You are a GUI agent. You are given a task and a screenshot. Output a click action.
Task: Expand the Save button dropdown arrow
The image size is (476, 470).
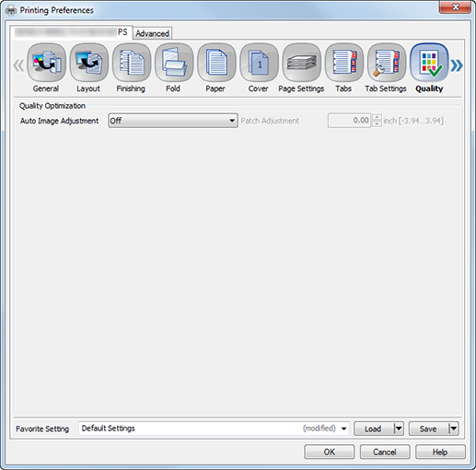(454, 429)
